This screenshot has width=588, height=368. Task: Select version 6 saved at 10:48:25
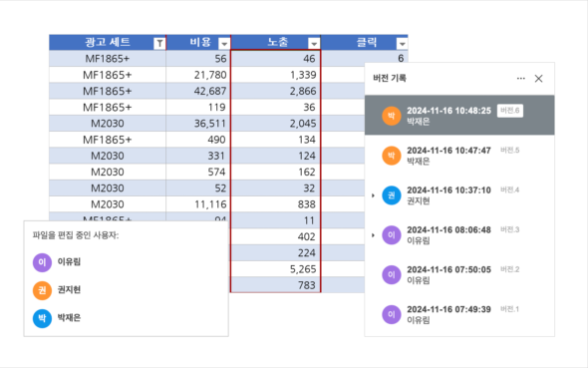pos(459,115)
